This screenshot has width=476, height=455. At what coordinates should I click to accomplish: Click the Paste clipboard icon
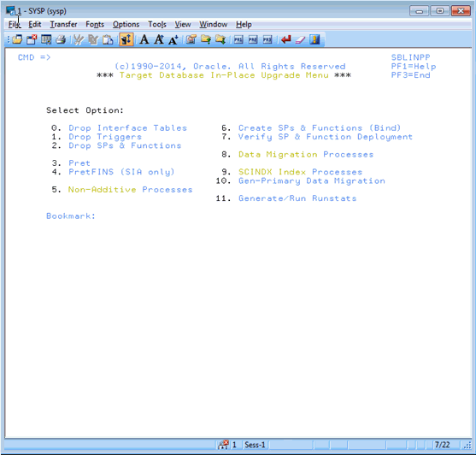(x=108, y=39)
